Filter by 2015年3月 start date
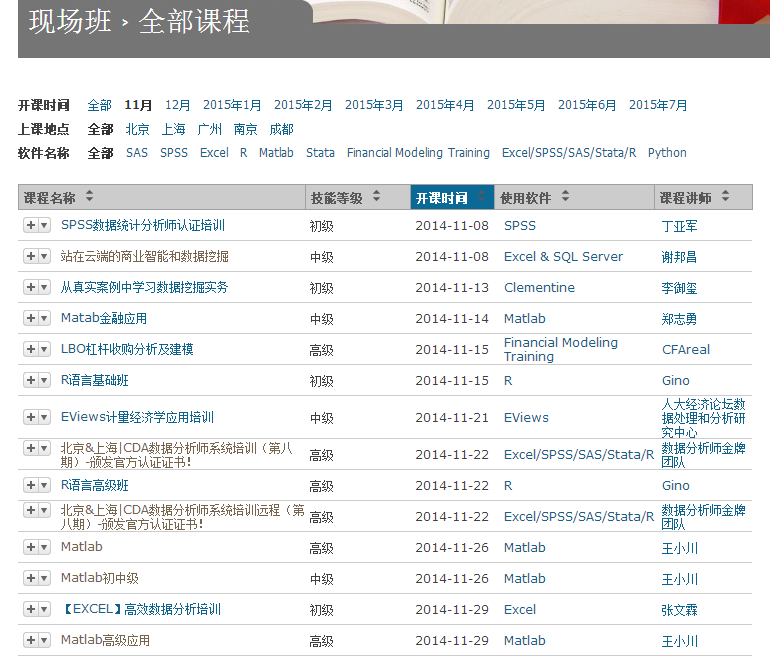Viewport: 770px width, 656px height. (374, 105)
